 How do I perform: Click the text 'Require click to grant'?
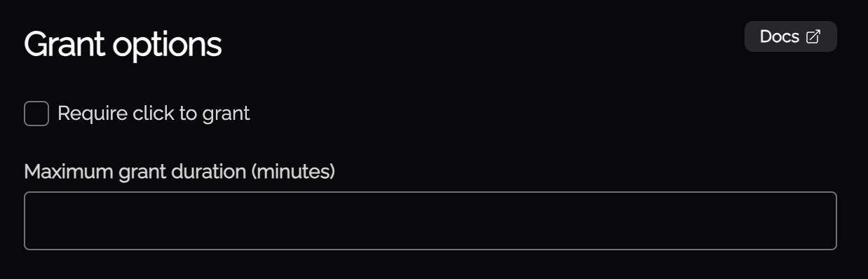coord(154,114)
